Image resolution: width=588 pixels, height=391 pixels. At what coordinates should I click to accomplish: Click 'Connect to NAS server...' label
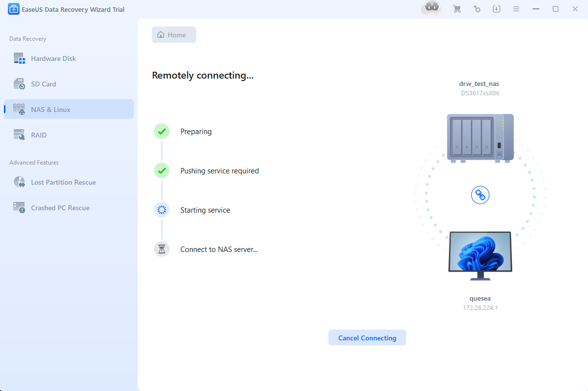pyautogui.click(x=219, y=250)
